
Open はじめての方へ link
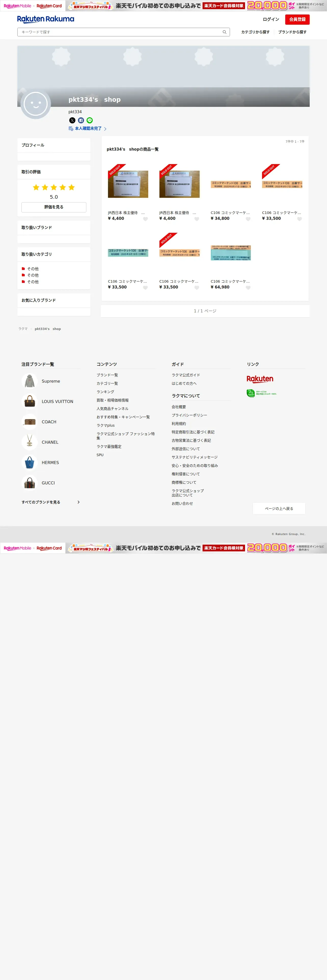pyautogui.click(x=184, y=383)
